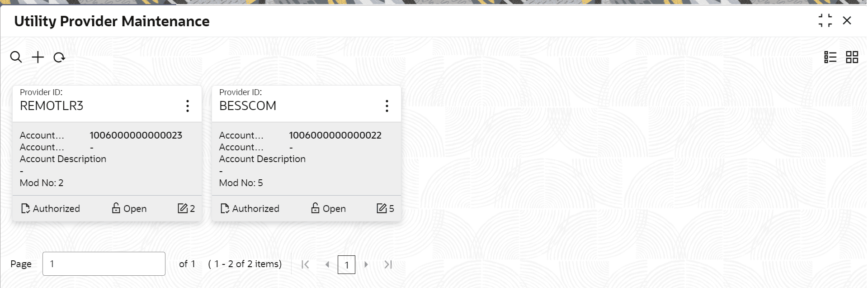Click the Open lock status on REMOTLR3
868x288 pixels.
[x=129, y=208]
